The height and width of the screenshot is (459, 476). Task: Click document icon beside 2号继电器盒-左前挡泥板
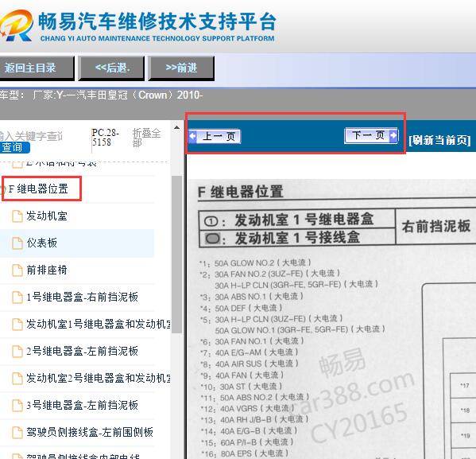pos(17,352)
